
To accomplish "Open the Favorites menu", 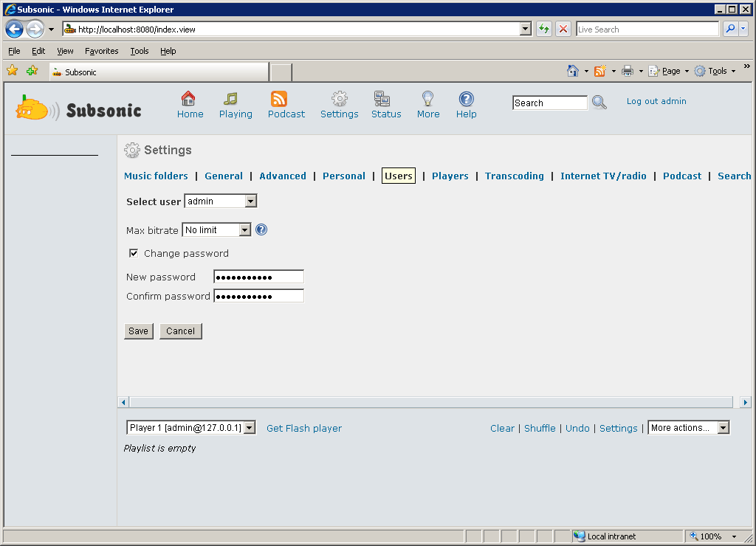I will (101, 51).
